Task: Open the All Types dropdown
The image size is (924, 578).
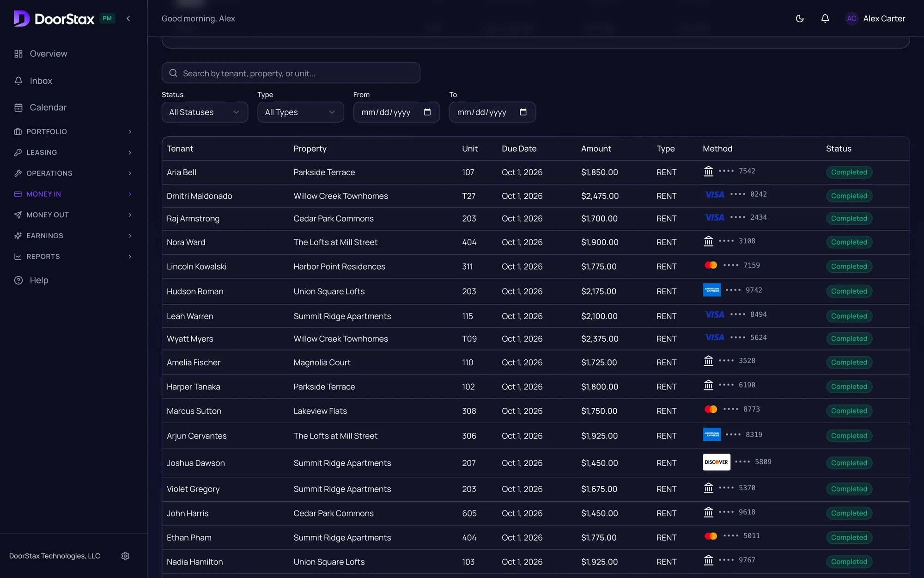Action: [301, 112]
